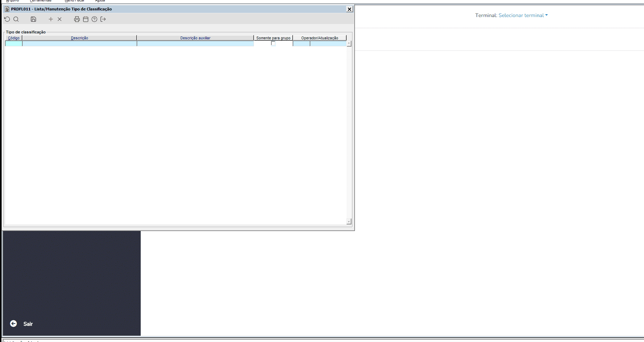The height and width of the screenshot is (342, 644).
Task: Close the PRDFL011 window
Action: pyautogui.click(x=349, y=9)
